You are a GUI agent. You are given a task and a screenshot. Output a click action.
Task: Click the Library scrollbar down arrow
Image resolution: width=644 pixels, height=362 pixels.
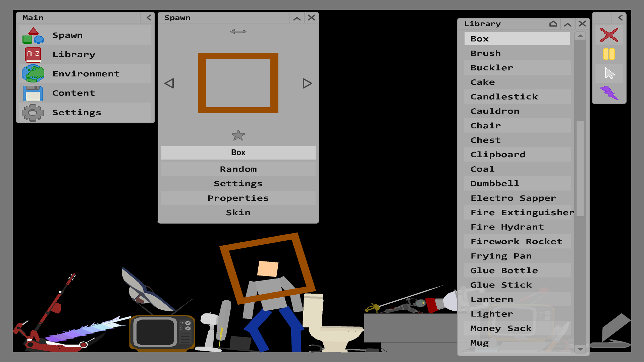pos(580,349)
